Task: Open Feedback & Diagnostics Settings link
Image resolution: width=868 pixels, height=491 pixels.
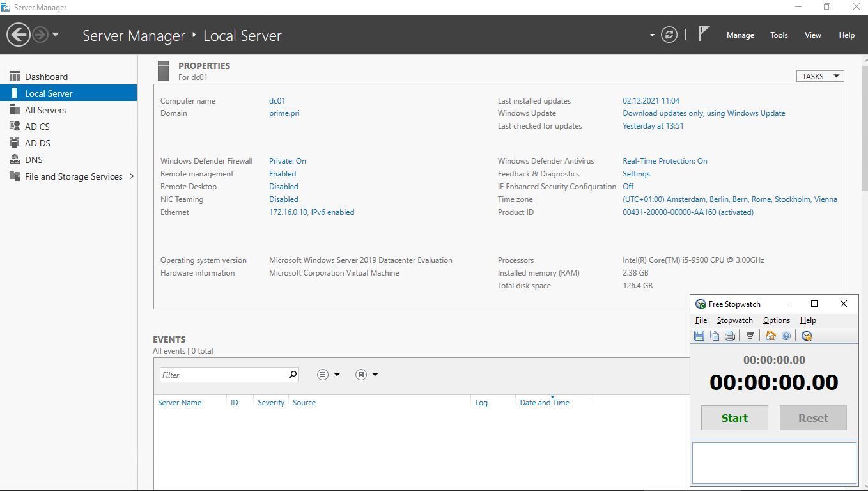Action: tap(636, 174)
